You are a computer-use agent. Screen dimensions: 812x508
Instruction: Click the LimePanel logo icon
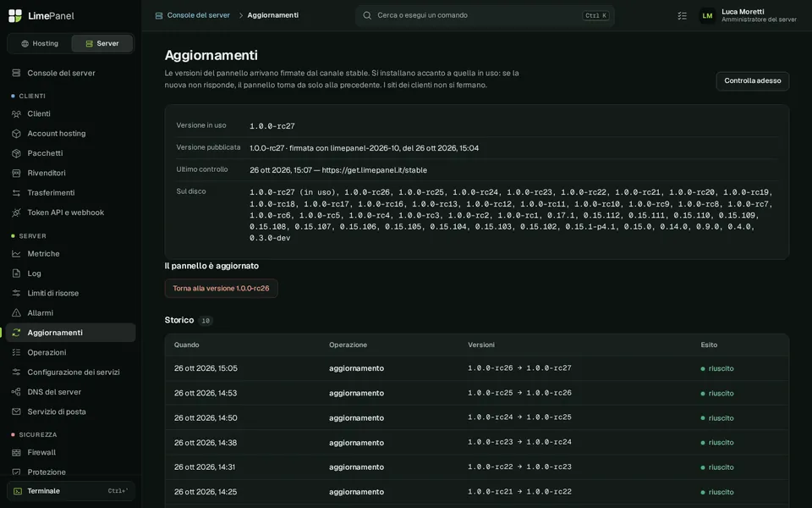pos(15,15)
